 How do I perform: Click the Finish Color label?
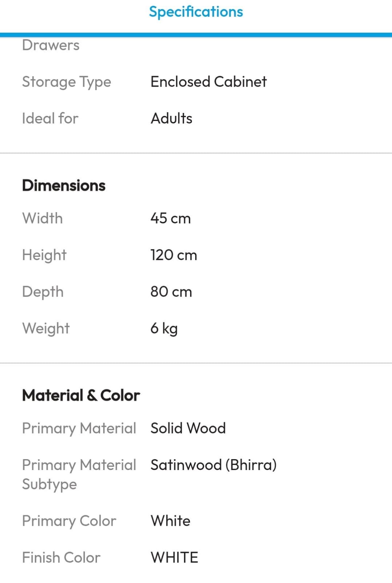(x=61, y=557)
